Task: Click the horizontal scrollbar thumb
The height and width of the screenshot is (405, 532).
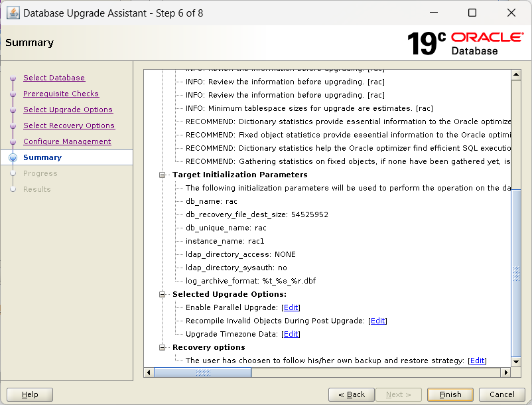Action: [203, 372]
